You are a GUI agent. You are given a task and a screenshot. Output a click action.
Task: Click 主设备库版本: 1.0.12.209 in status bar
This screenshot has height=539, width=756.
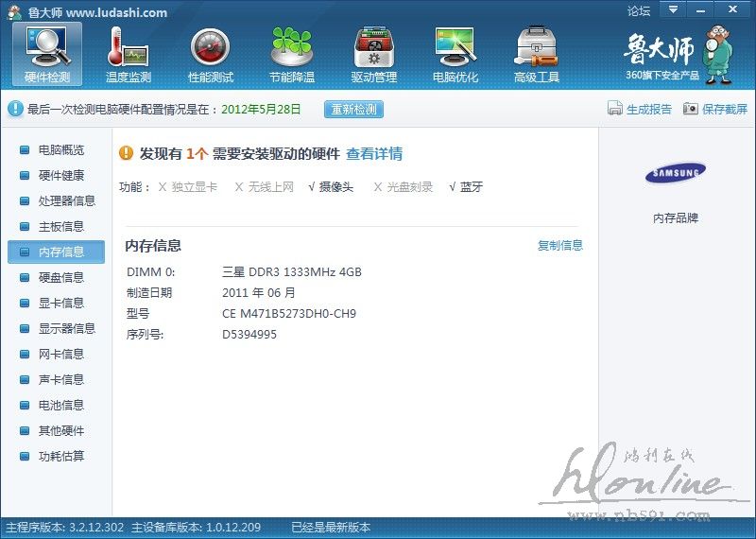196,528
